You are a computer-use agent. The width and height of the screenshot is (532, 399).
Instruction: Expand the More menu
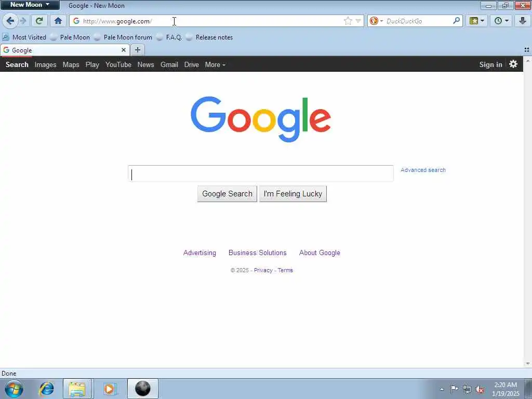(x=215, y=64)
